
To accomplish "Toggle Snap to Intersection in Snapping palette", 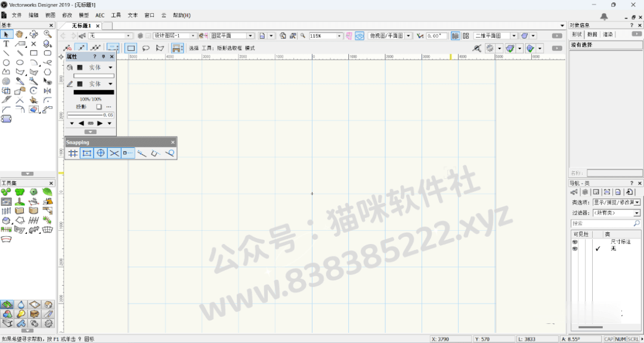I will [x=114, y=153].
